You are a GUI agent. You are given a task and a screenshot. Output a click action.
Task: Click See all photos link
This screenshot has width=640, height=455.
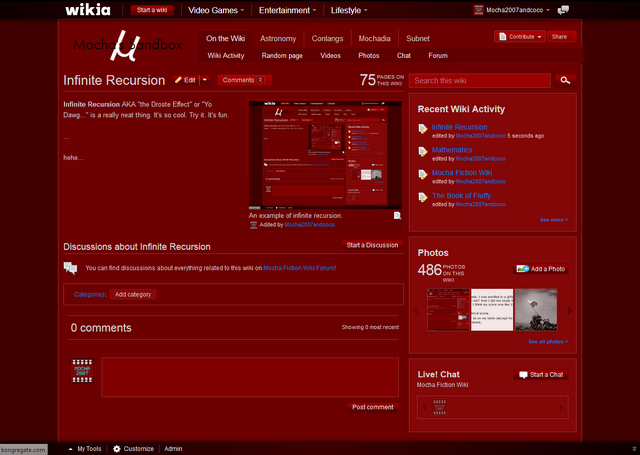548,342
